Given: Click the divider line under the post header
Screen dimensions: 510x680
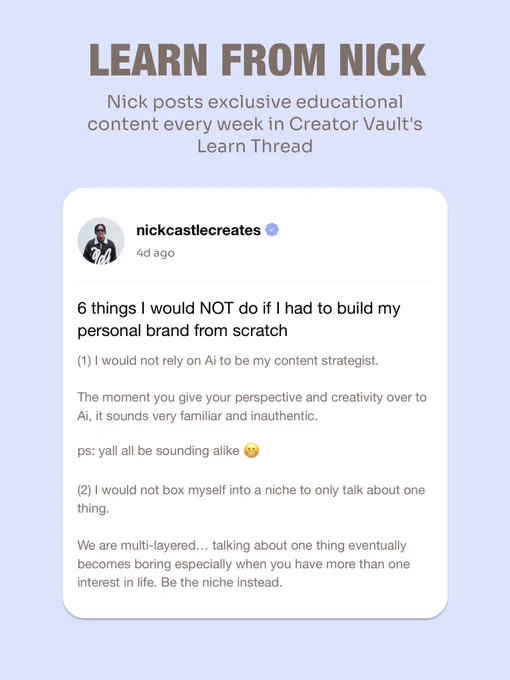Looking at the screenshot, I should (x=255, y=281).
